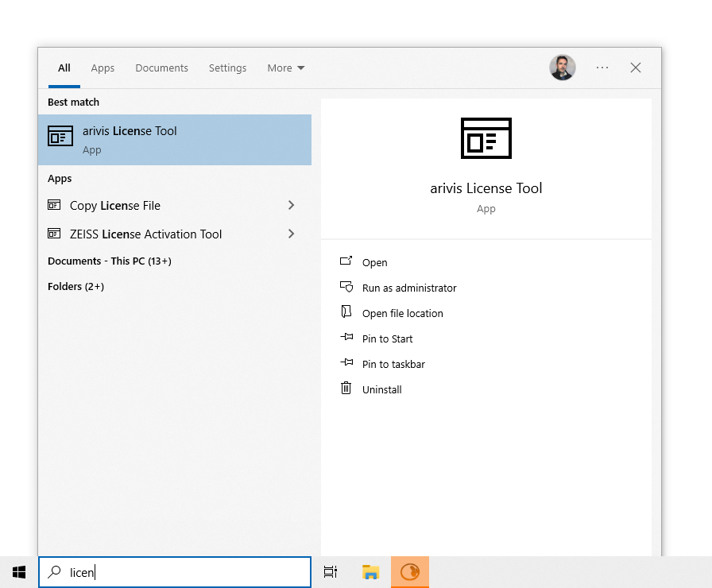The image size is (712, 588).
Task: Open File Explorer from the taskbar
Action: point(370,572)
